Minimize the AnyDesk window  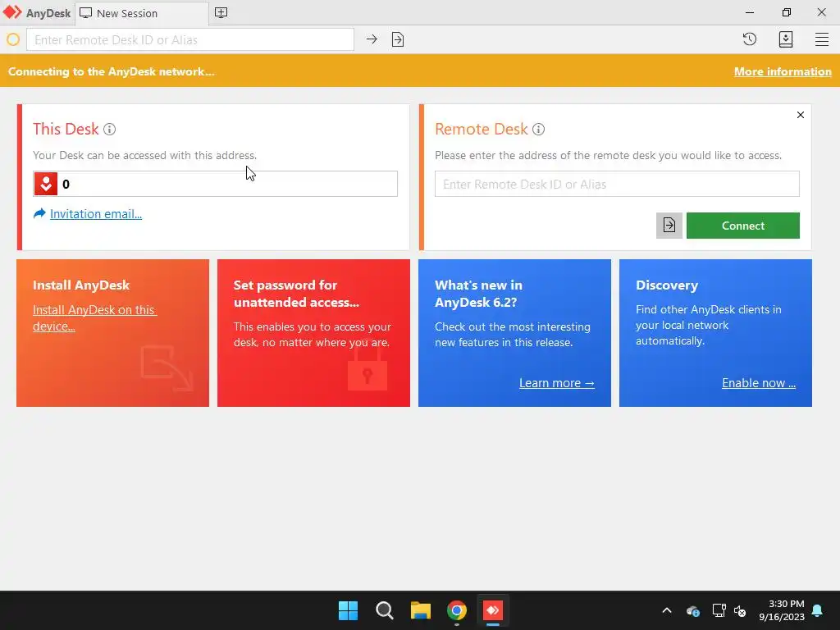pos(750,12)
